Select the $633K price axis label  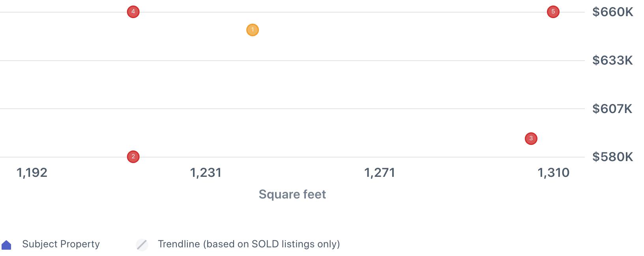pyautogui.click(x=612, y=61)
